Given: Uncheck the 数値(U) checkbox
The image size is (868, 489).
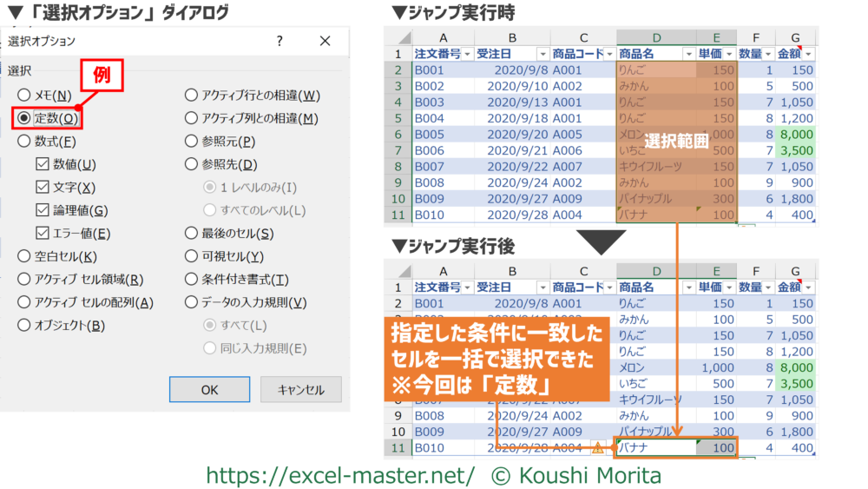Looking at the screenshot, I should (x=42, y=164).
